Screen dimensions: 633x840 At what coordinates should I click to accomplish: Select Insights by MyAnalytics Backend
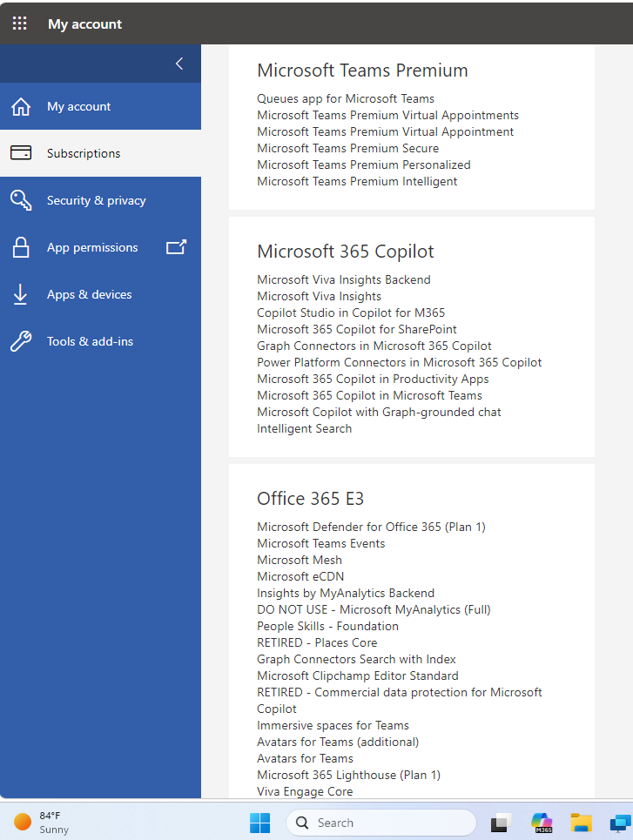[346, 594]
